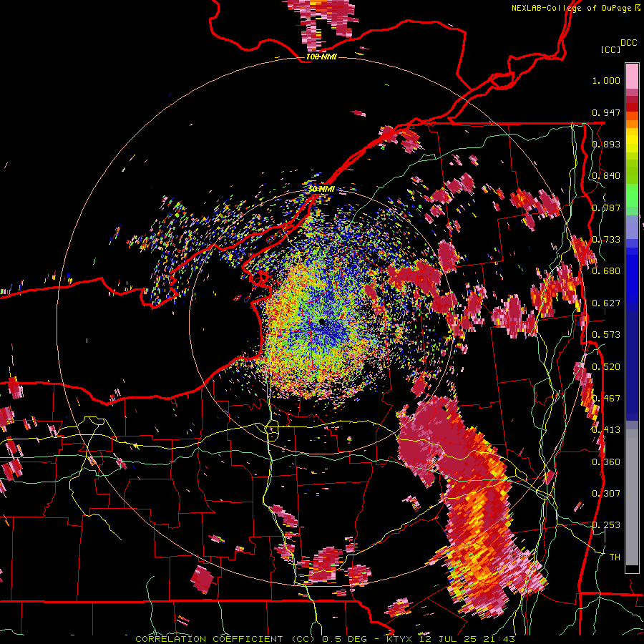Select the 0.360 scale value
This screenshot has height=644, width=644.
(x=606, y=462)
